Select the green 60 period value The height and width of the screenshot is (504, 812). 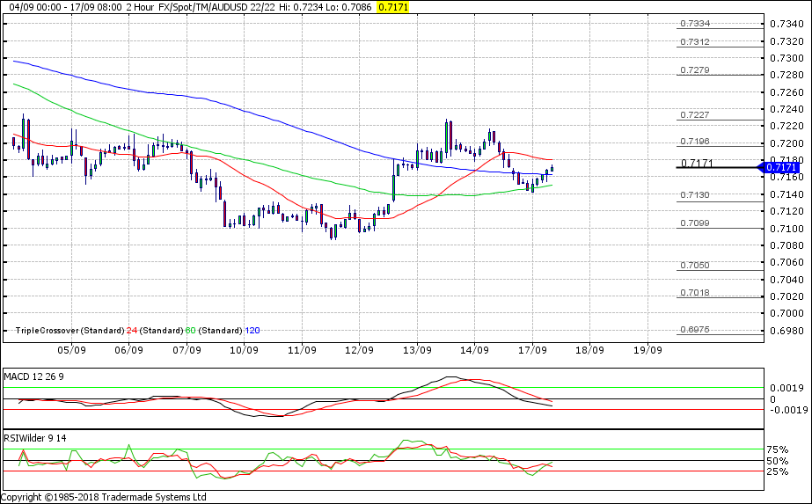click(x=190, y=331)
